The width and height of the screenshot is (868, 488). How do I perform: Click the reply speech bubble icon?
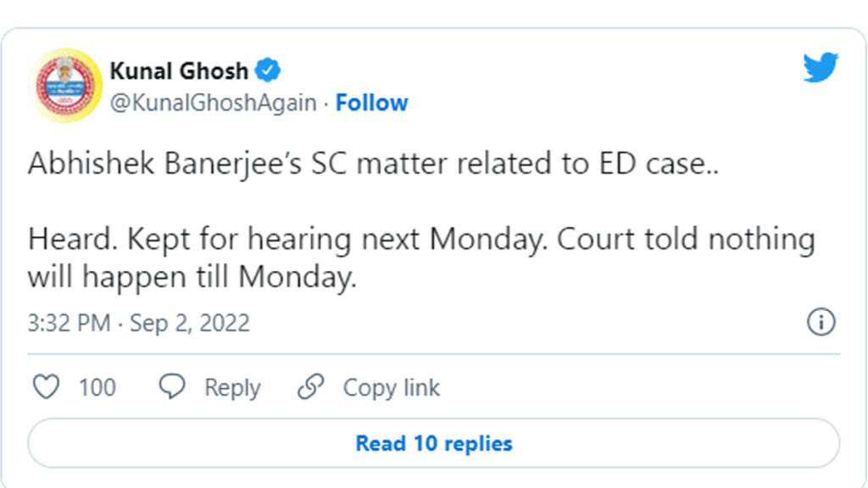pyautogui.click(x=173, y=387)
